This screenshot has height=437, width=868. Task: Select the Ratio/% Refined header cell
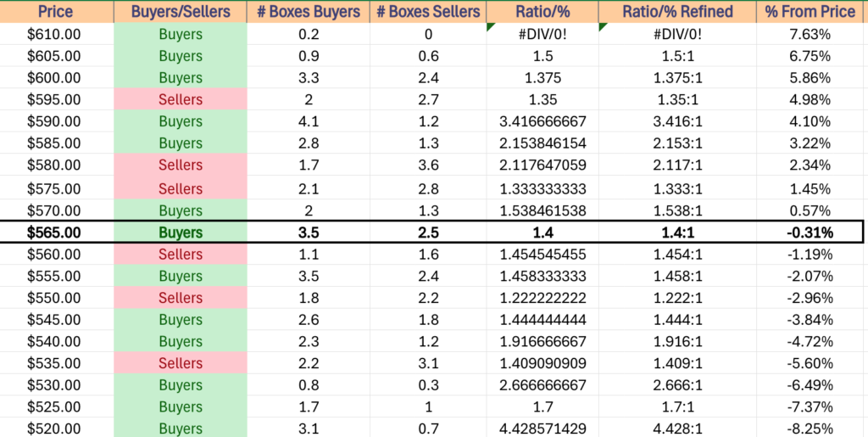(677, 12)
